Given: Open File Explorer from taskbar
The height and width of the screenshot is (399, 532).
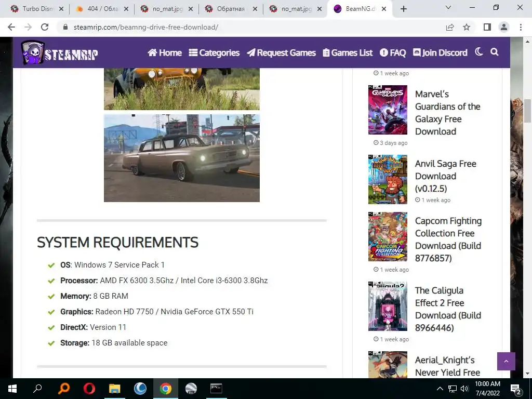Looking at the screenshot, I should (114, 389).
